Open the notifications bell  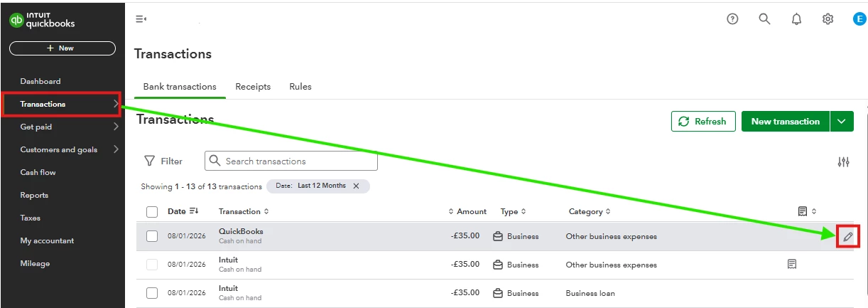click(796, 19)
